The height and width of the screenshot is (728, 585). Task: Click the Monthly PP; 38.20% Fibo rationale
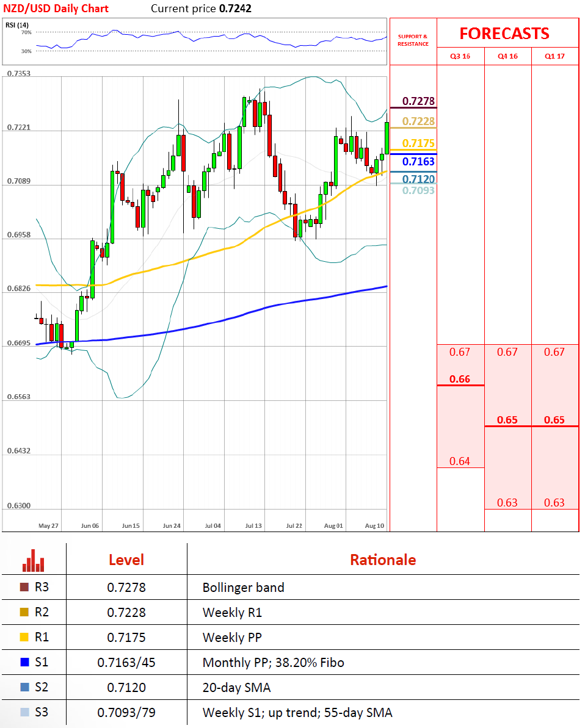(x=273, y=663)
